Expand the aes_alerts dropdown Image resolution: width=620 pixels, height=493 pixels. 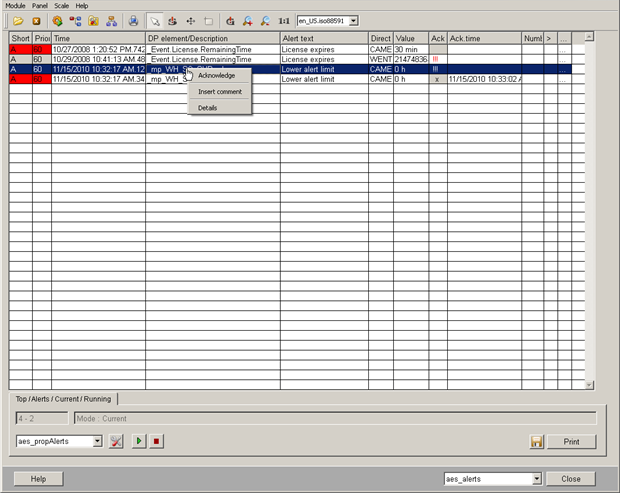(x=536, y=479)
